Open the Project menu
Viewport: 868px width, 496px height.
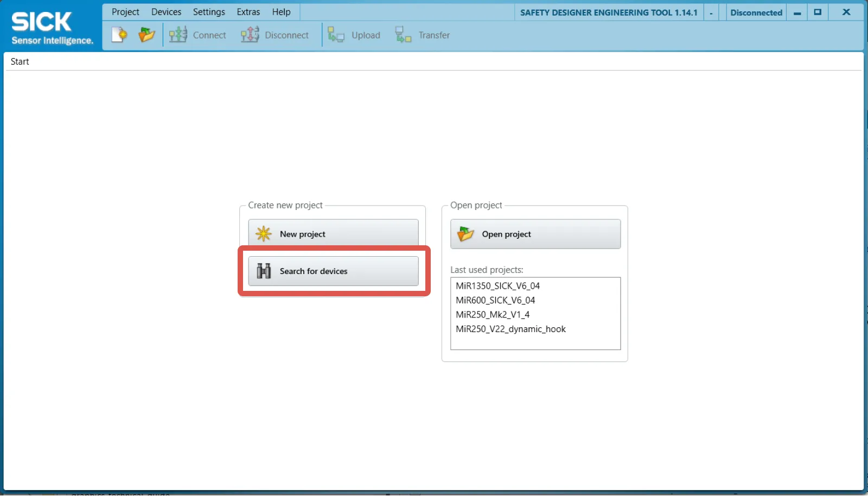pos(125,11)
